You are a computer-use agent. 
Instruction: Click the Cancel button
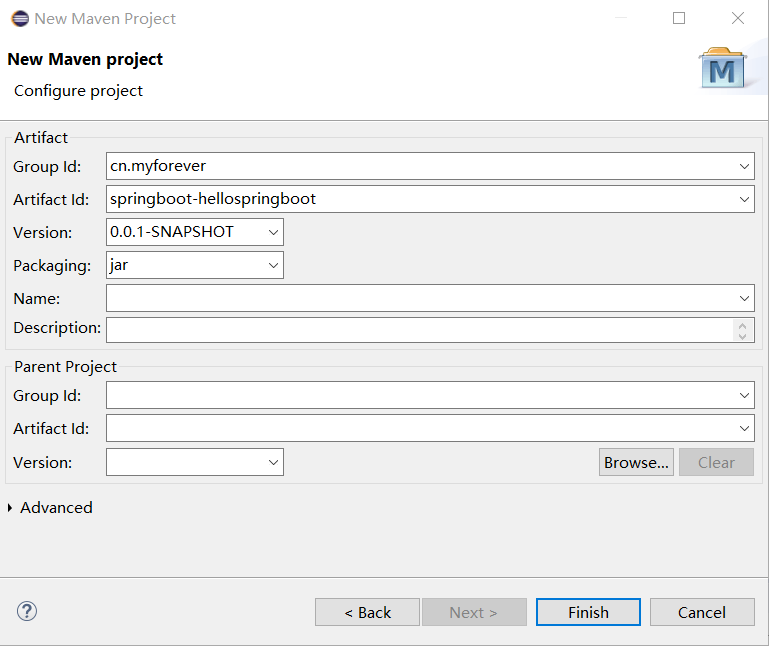tap(702, 612)
